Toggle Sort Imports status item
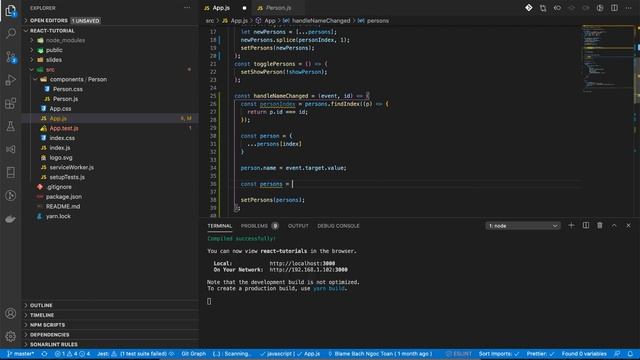Viewport: 640px width, 360px height. 499,354
